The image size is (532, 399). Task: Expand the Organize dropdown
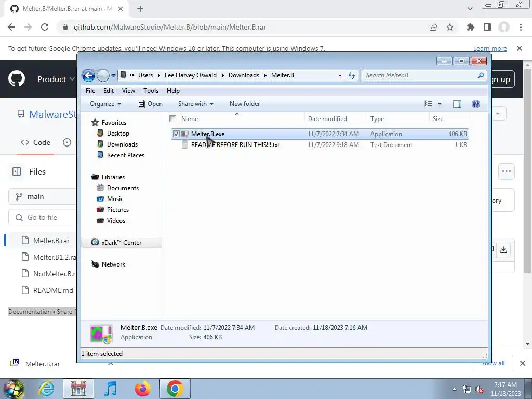(x=105, y=104)
